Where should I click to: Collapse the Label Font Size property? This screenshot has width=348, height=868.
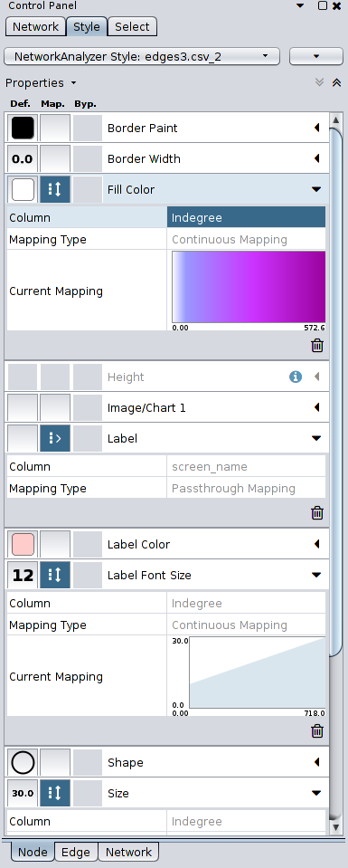(x=316, y=575)
